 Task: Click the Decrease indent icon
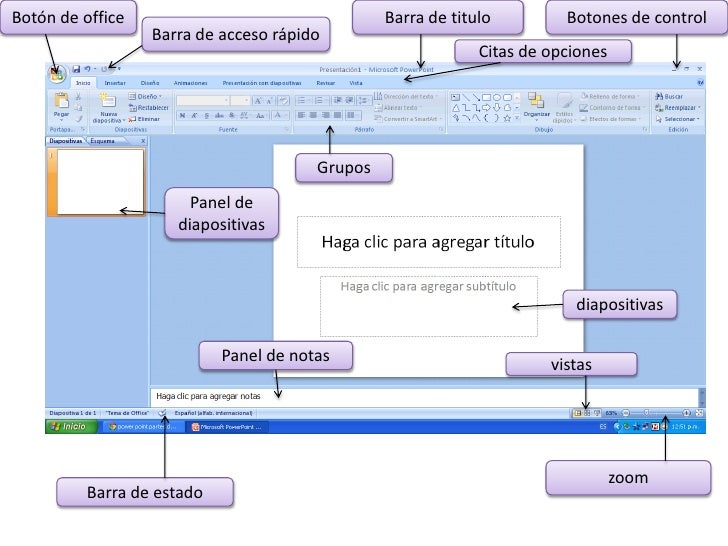[x=338, y=100]
